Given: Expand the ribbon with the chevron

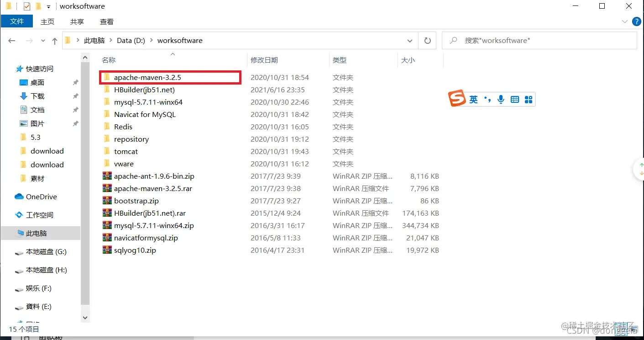Looking at the screenshot, I should pos(625,21).
